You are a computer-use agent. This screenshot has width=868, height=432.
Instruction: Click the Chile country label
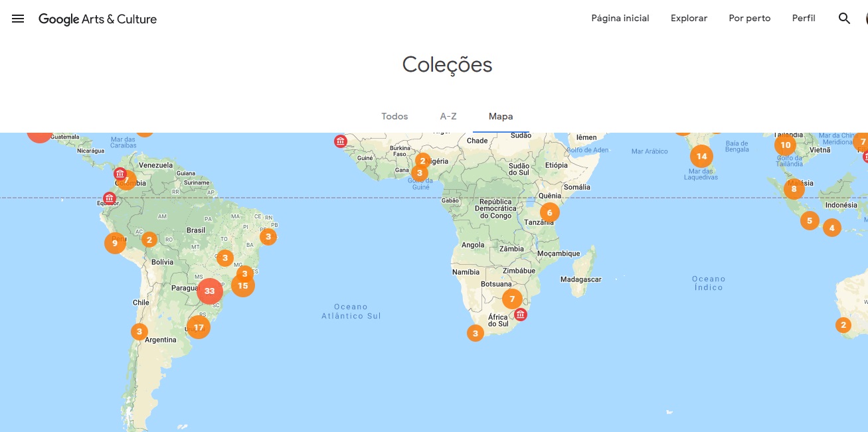141,303
